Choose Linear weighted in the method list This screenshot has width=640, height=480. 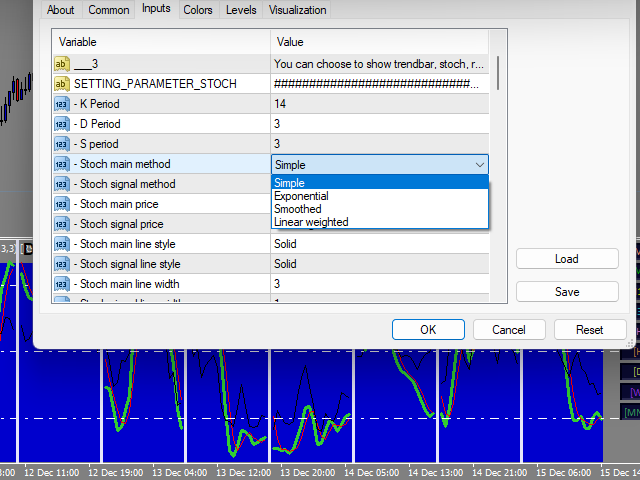tap(380, 222)
